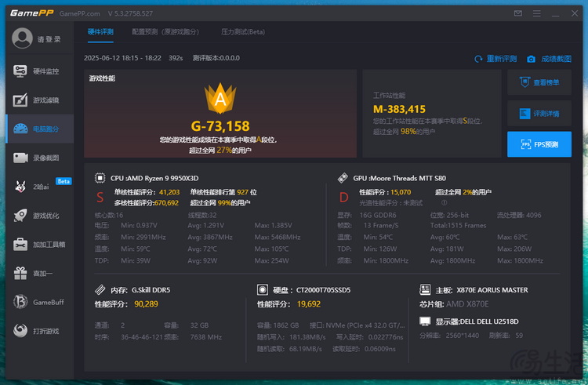
Task: Open the hamburger menu in title bar
Action: 537,13
